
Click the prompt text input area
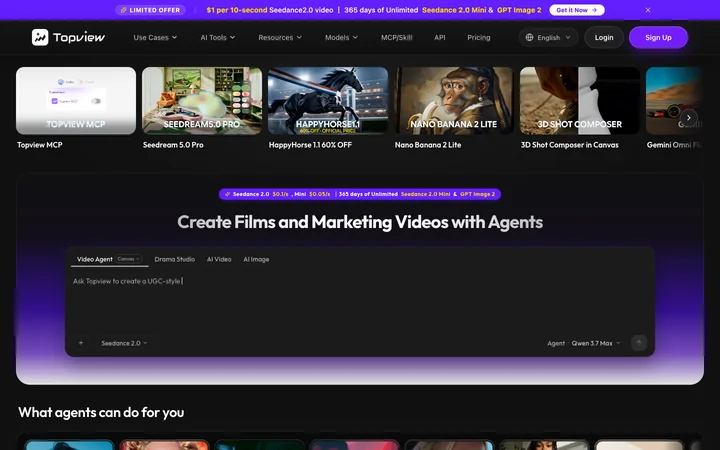click(360, 301)
